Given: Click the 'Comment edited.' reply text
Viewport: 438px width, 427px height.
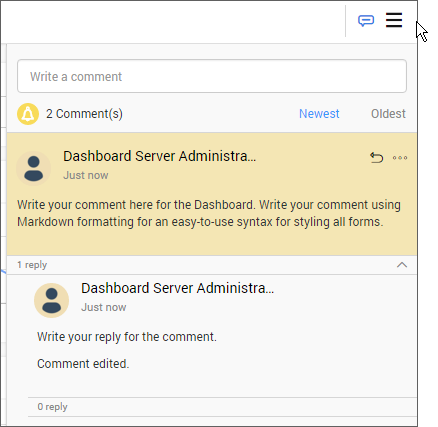Looking at the screenshot, I should 83,364.
